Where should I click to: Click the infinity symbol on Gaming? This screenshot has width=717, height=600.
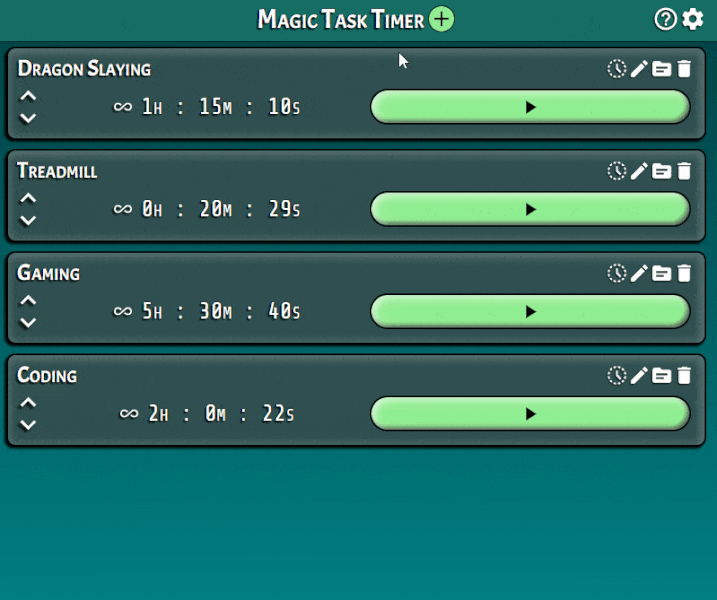123,312
